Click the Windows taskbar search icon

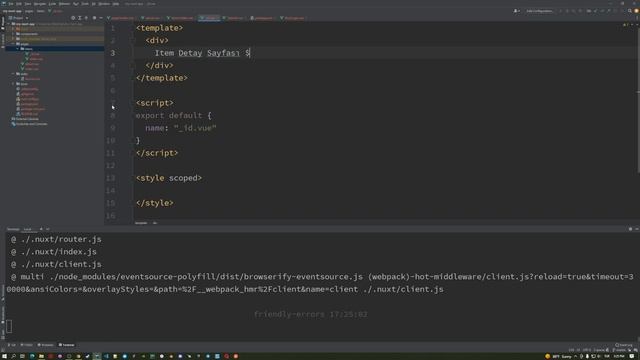(x=13, y=356)
